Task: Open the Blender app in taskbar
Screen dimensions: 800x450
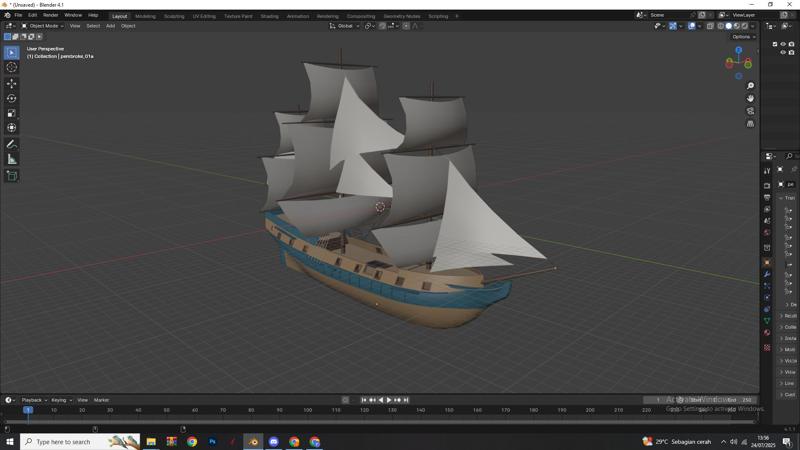Action: coord(253,441)
